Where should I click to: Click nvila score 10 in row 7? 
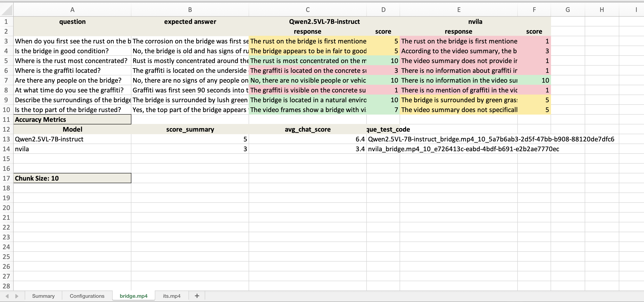(x=534, y=80)
